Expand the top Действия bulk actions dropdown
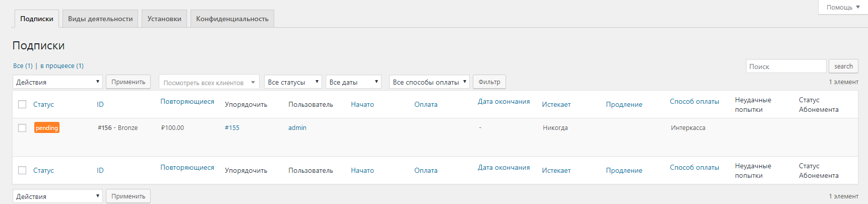The width and height of the screenshot is (868, 204). coord(57,82)
